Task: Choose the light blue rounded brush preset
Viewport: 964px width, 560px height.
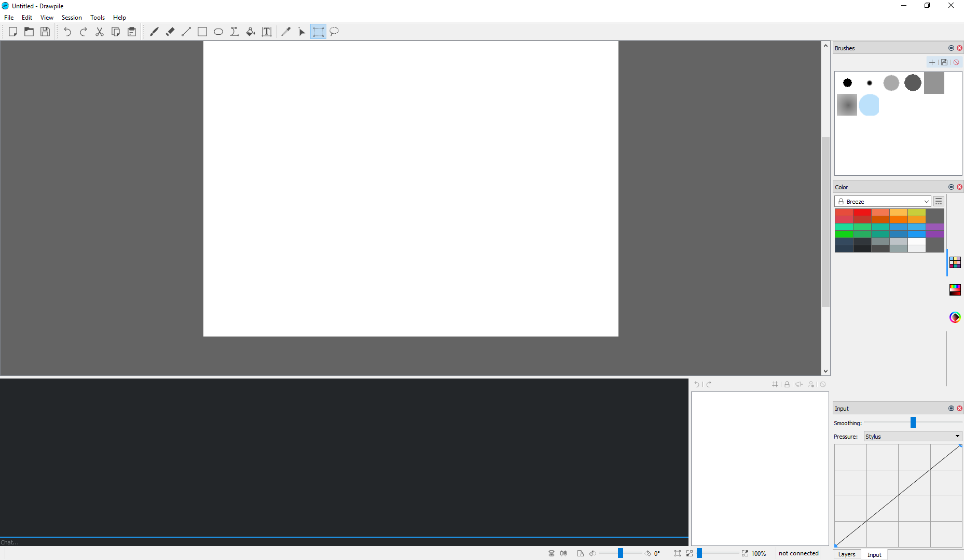Action: point(869,105)
